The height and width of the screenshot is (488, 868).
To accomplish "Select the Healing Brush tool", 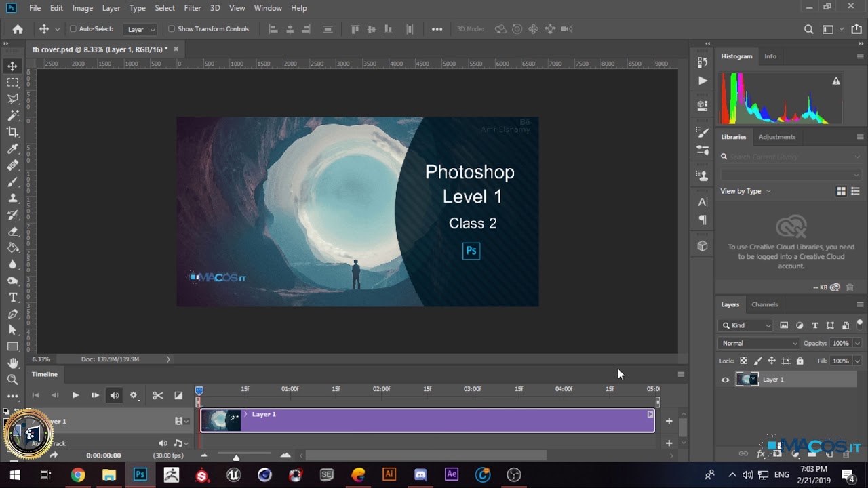I will click(13, 165).
